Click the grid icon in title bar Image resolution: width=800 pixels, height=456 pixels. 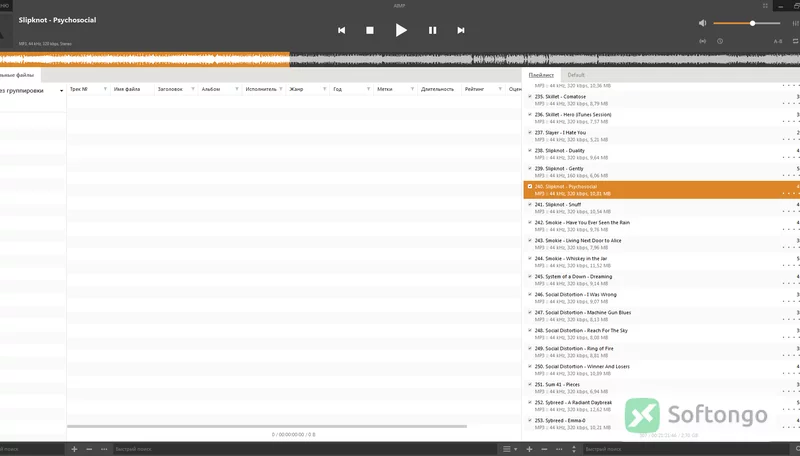[765, 6]
